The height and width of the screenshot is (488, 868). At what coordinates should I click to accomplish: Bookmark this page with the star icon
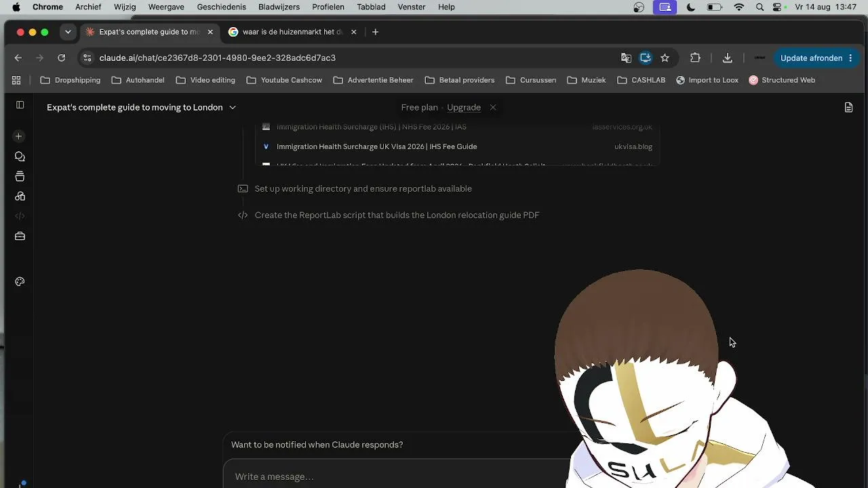665,58
